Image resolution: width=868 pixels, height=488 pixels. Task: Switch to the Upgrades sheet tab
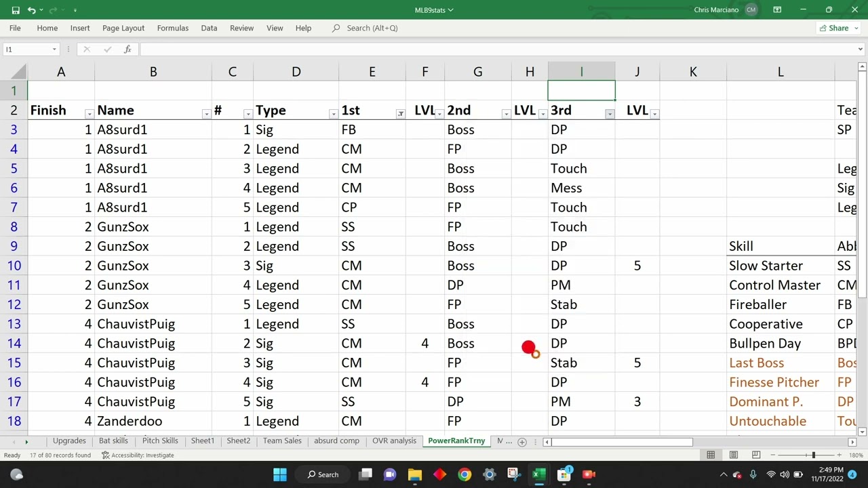click(x=69, y=441)
